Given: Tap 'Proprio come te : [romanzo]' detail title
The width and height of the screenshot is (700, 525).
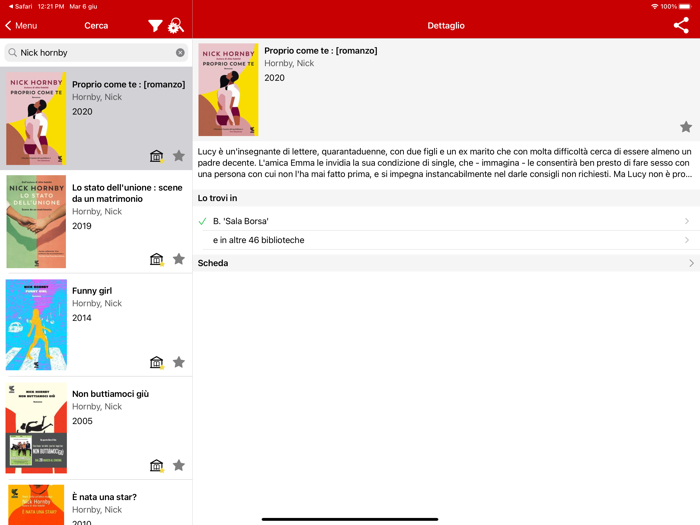Looking at the screenshot, I should pos(321,50).
